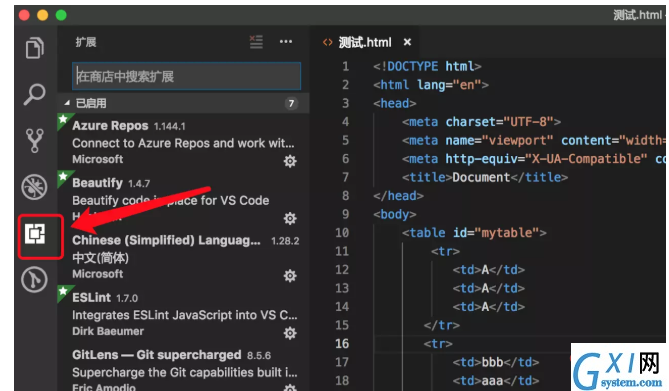Screen dimensions: 669x391
Task: Select the Extensions view icon
Action: [35, 234]
